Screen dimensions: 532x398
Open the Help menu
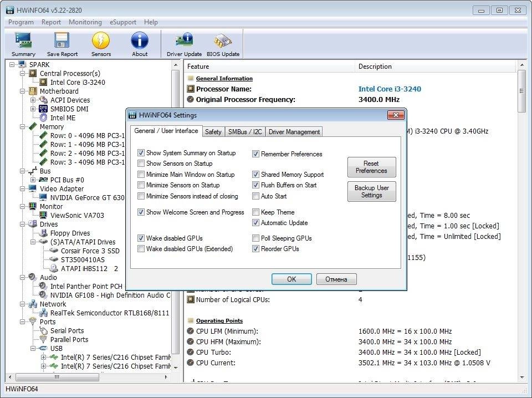[x=151, y=22]
